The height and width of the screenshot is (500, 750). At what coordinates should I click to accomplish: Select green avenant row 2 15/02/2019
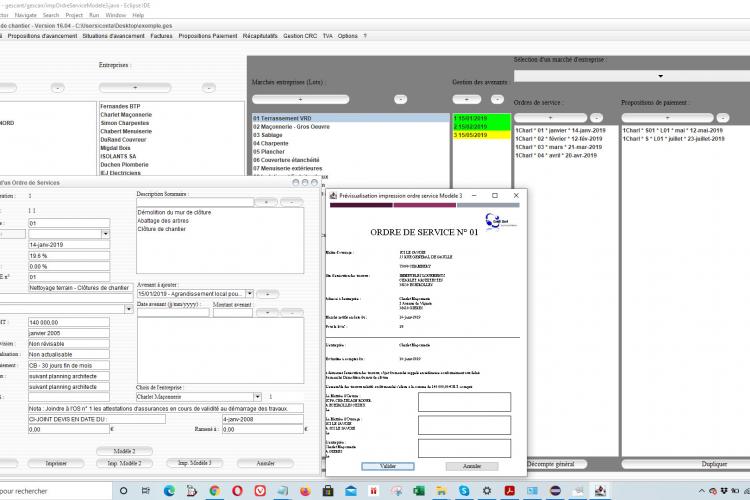click(x=481, y=127)
